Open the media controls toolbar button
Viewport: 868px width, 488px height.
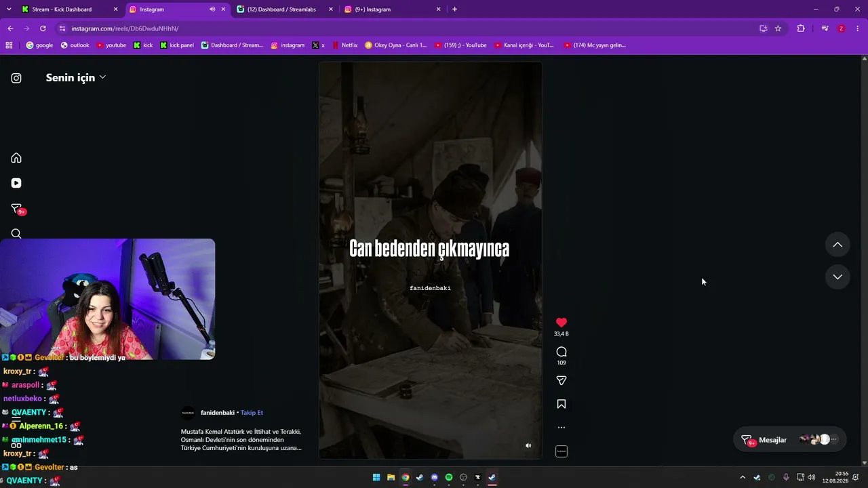click(x=825, y=28)
